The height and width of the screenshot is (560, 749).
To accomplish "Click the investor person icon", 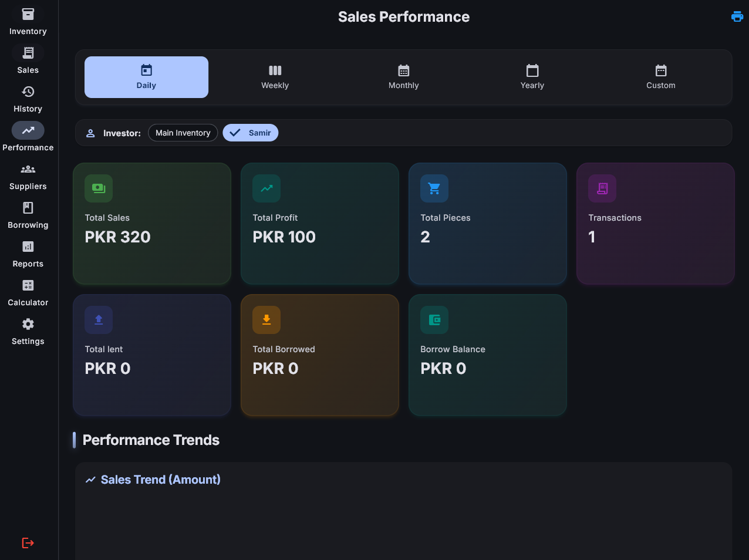I will point(90,133).
